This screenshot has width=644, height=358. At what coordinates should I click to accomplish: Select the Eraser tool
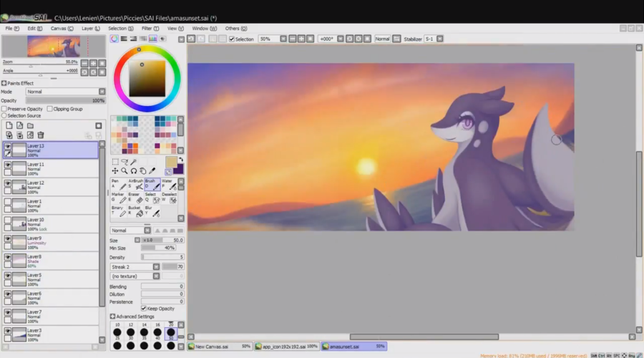pyautogui.click(x=136, y=198)
